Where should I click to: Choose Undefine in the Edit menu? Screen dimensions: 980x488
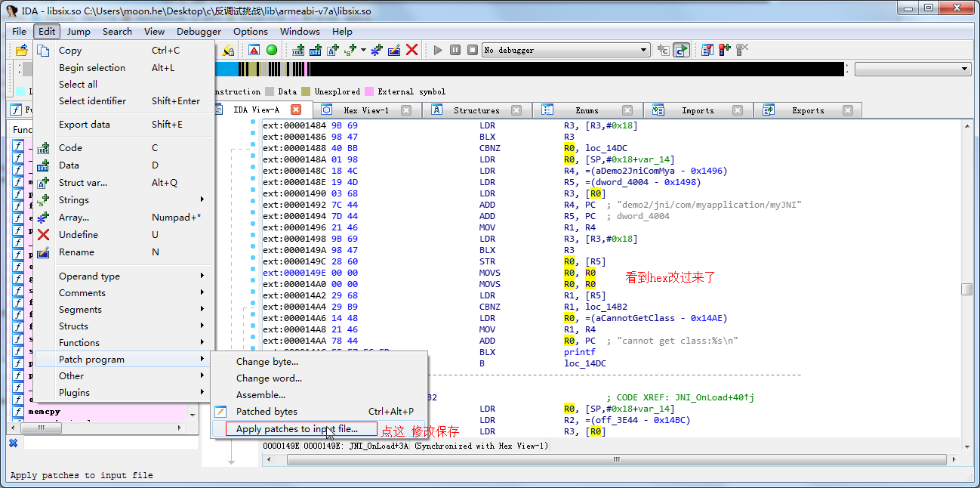click(x=124, y=234)
